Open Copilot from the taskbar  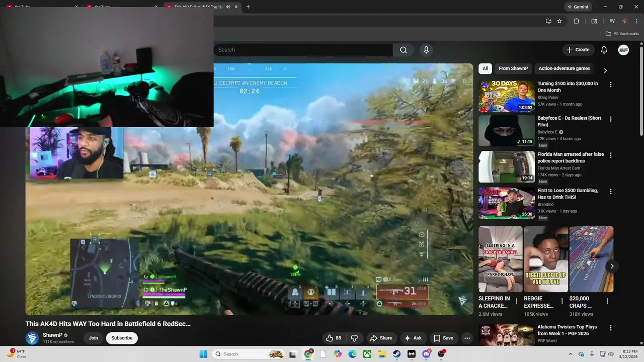pyautogui.click(x=338, y=354)
